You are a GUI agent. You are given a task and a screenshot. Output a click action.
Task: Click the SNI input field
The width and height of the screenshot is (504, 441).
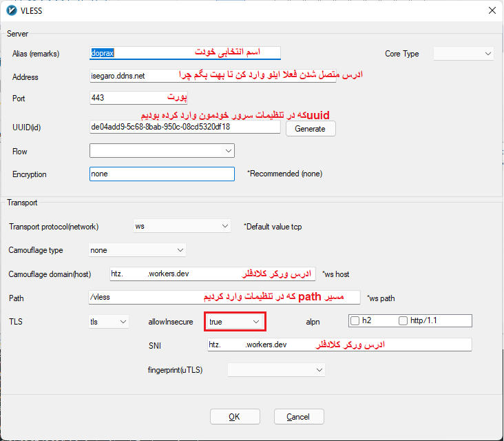pyautogui.click(x=339, y=345)
